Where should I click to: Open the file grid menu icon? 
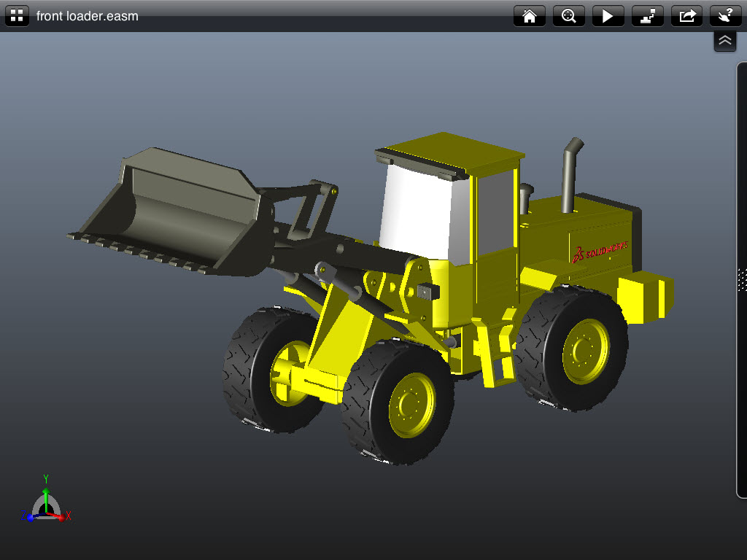tap(17, 16)
